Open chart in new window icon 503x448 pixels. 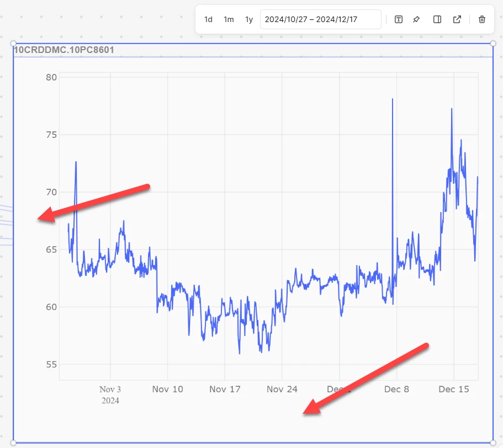click(x=457, y=19)
